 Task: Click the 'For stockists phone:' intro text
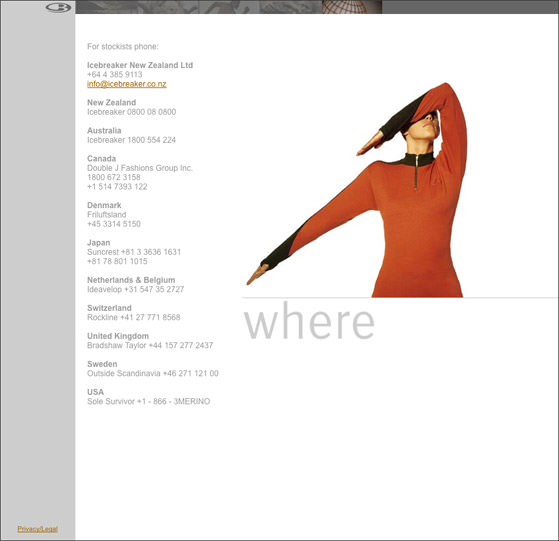point(123,47)
